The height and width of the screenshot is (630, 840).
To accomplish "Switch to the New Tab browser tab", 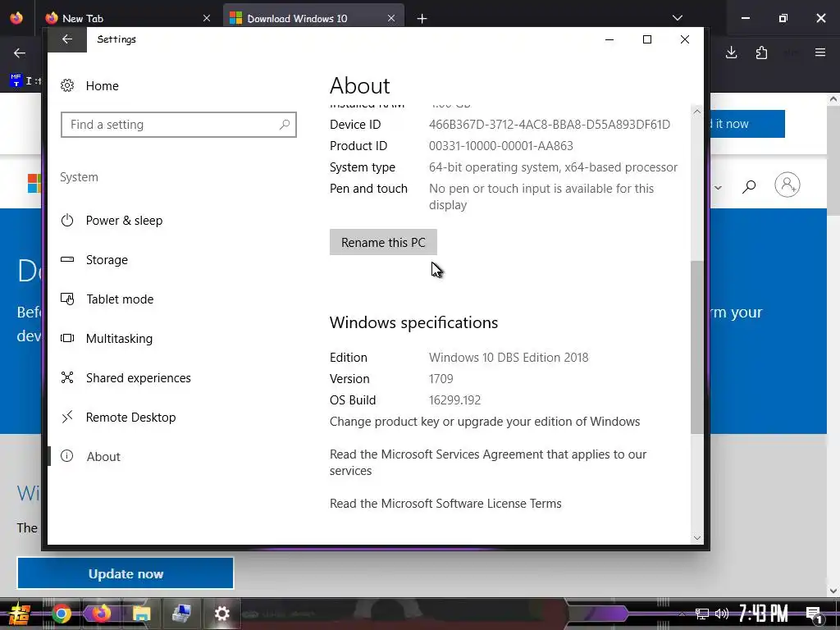I will (130, 18).
